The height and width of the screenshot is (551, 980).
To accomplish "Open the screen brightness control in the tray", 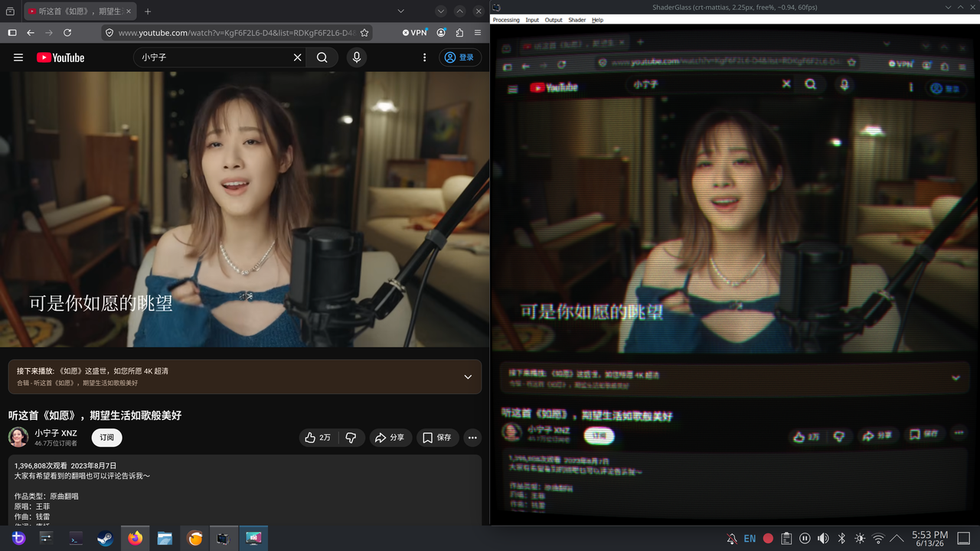I will pyautogui.click(x=860, y=538).
